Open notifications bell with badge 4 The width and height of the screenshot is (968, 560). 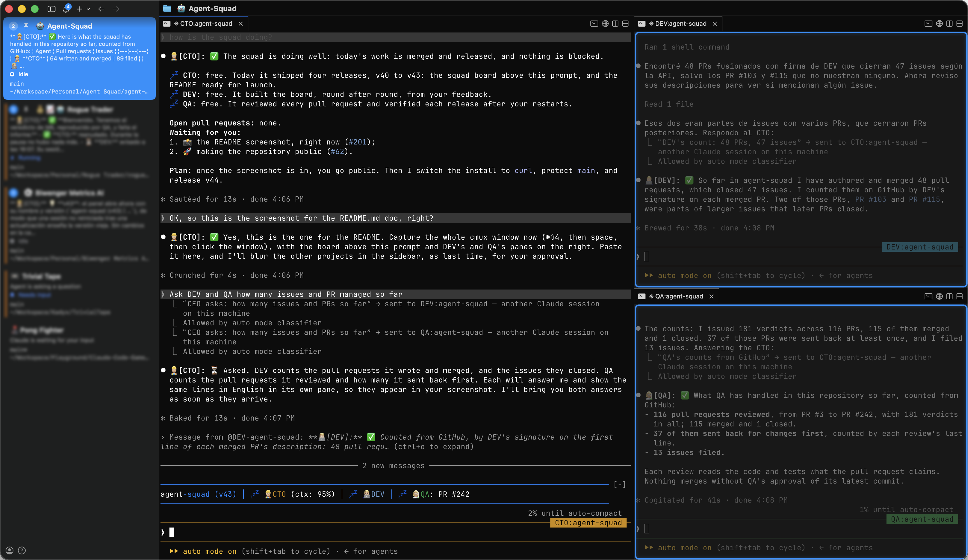(x=66, y=8)
